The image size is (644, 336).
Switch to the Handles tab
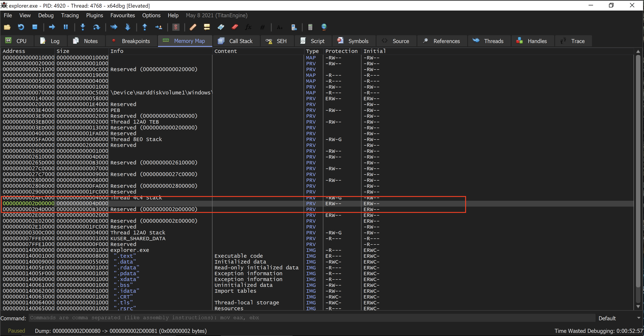pyautogui.click(x=533, y=41)
